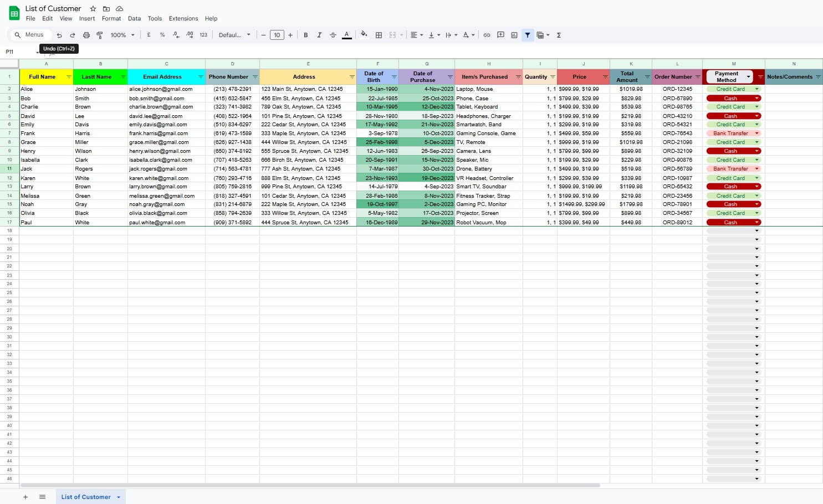Open the Google Sheets home logo
The height and width of the screenshot is (504, 823).
[x=14, y=13]
